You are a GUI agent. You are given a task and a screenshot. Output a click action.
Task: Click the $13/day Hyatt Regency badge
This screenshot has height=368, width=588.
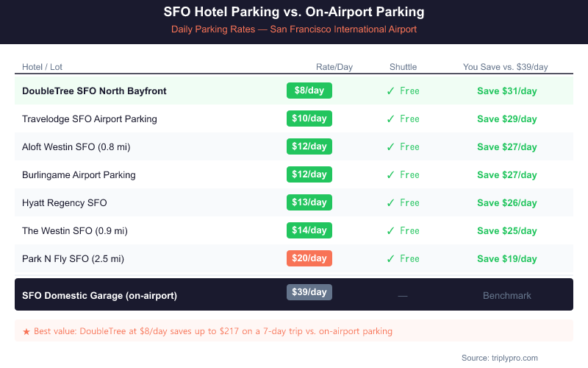tap(309, 202)
